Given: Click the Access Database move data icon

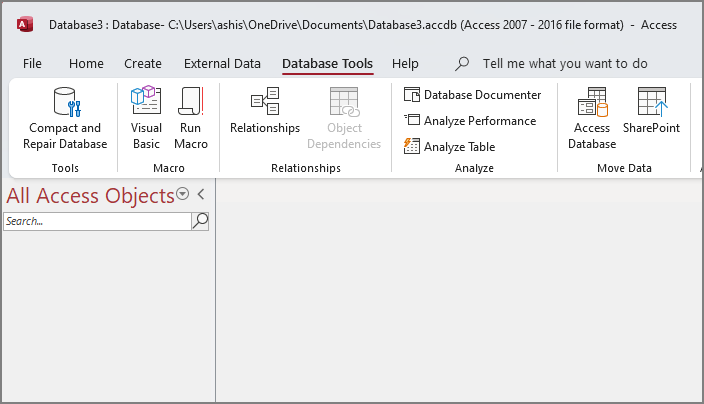Looking at the screenshot, I should pyautogui.click(x=592, y=103).
